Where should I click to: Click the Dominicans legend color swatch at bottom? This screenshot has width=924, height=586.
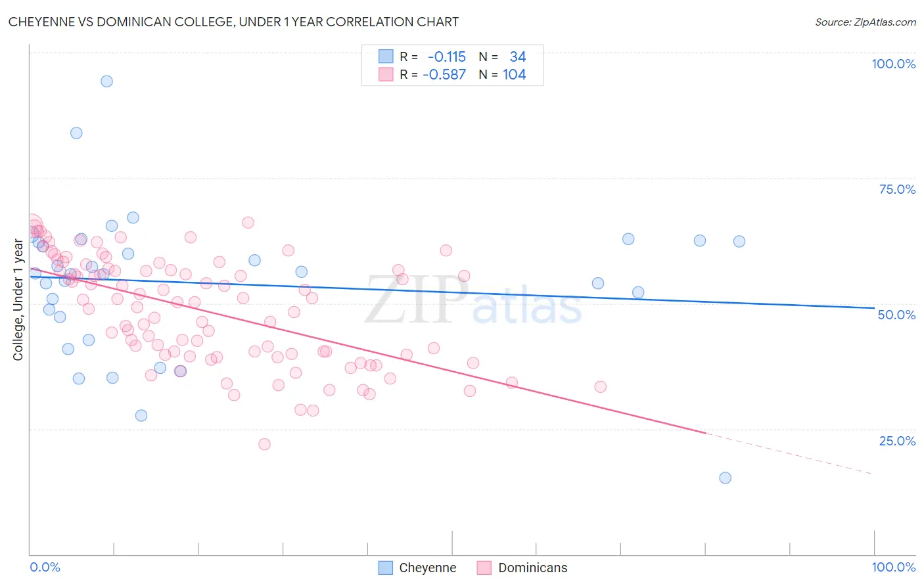[x=484, y=568]
